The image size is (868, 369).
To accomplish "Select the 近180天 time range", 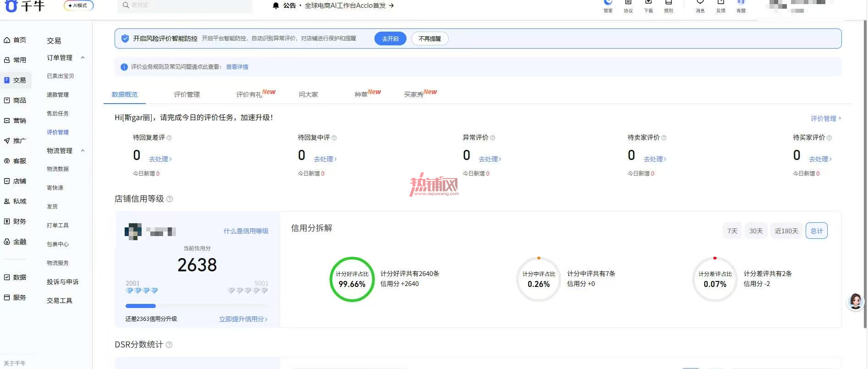I will coord(786,231).
